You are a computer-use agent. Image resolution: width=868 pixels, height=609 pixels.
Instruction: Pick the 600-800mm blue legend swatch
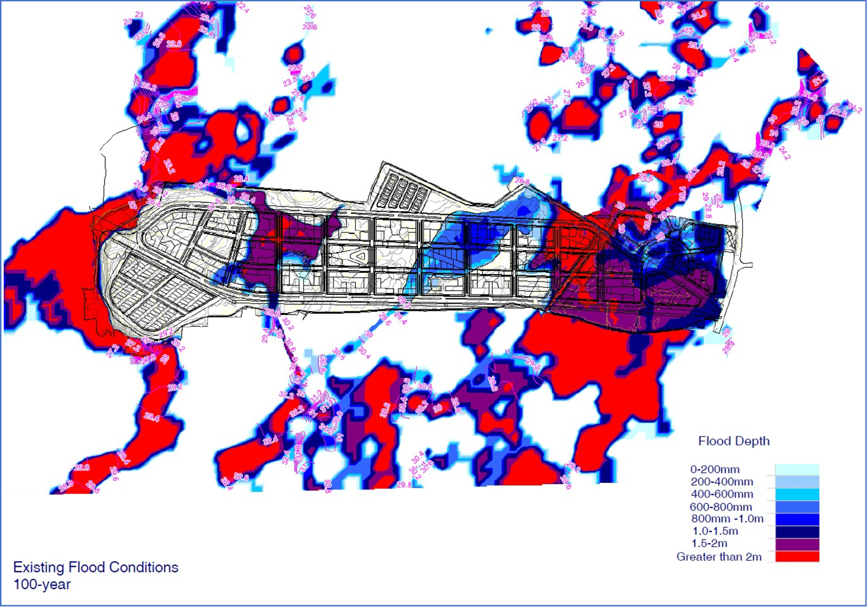(x=797, y=507)
